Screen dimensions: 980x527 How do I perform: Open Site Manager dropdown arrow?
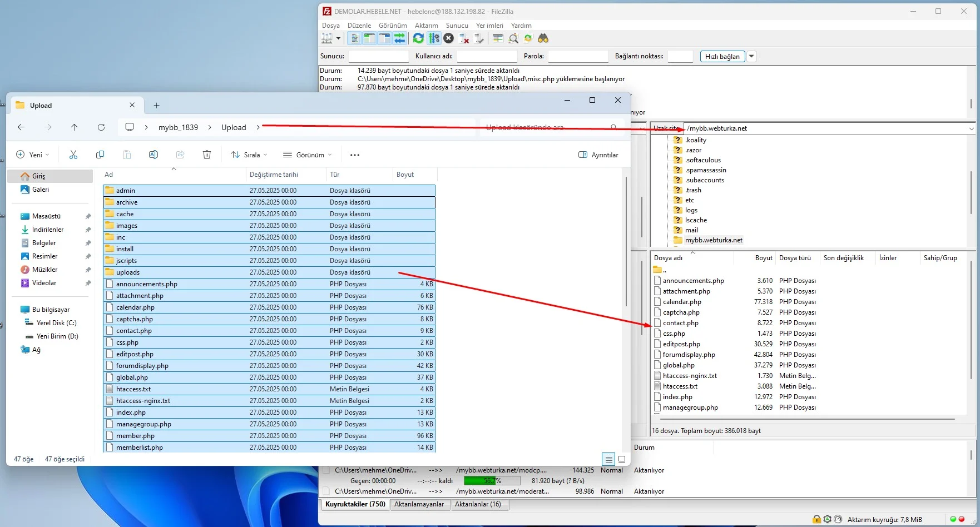tap(338, 38)
